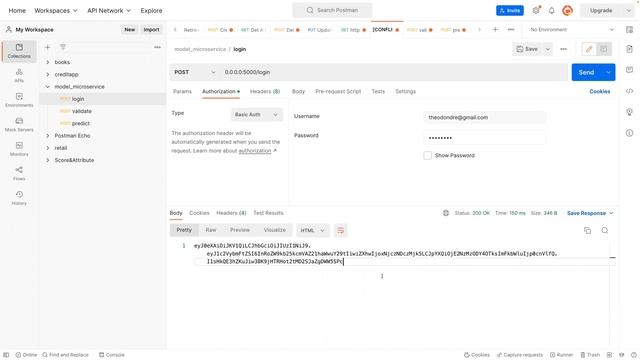Open the POST method dropdown
The image size is (640, 360).
[x=195, y=72]
